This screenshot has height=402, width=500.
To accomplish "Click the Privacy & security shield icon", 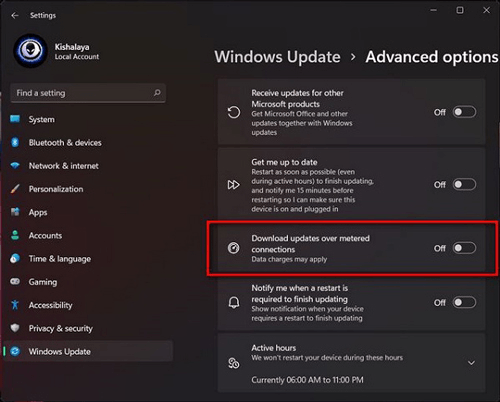I will 15,328.
